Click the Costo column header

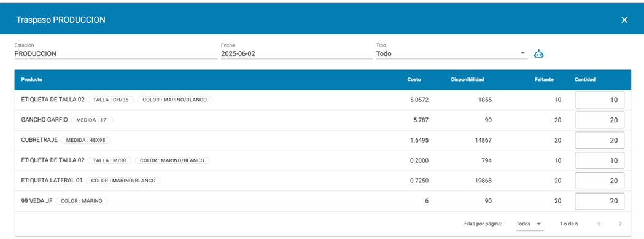[x=414, y=79]
